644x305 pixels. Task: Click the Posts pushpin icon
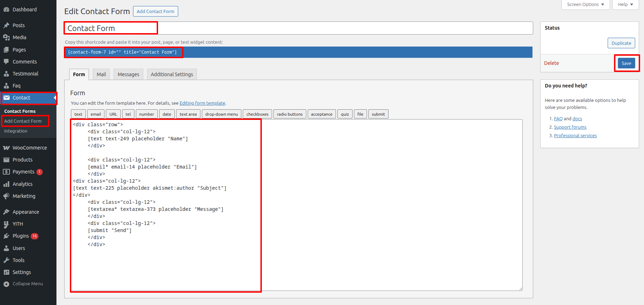point(6,25)
